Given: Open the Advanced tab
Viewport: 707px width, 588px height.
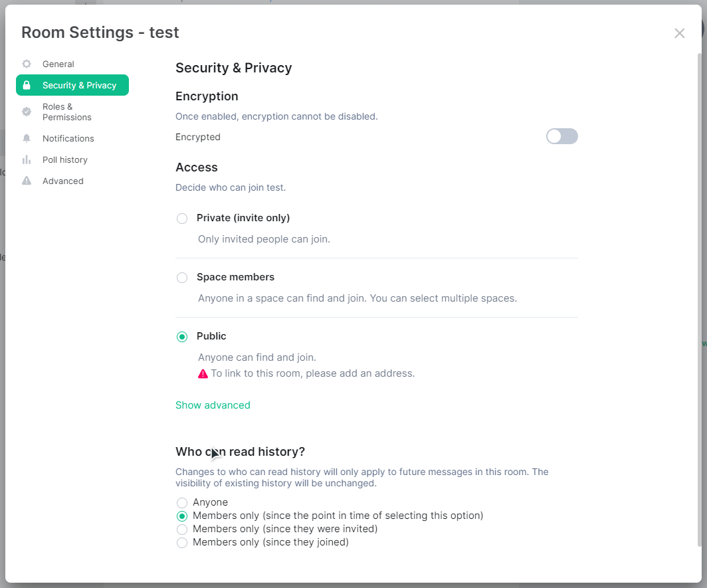Looking at the screenshot, I should tap(72, 181).
